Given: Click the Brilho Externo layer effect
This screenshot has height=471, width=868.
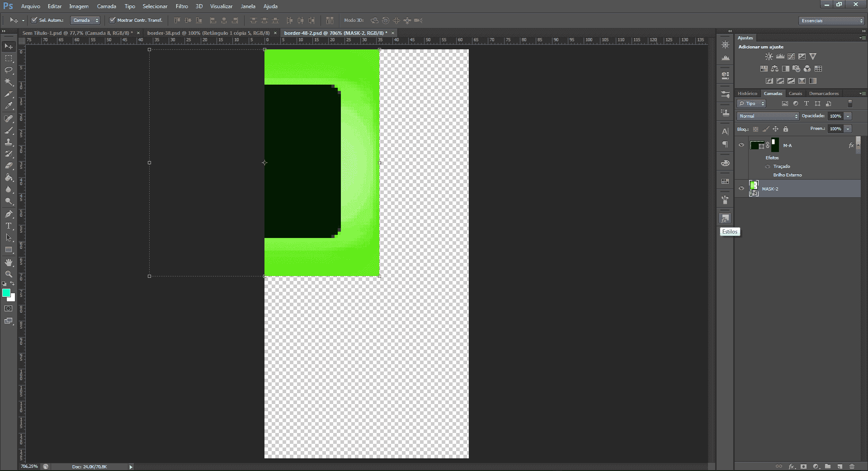Looking at the screenshot, I should pyautogui.click(x=788, y=175).
